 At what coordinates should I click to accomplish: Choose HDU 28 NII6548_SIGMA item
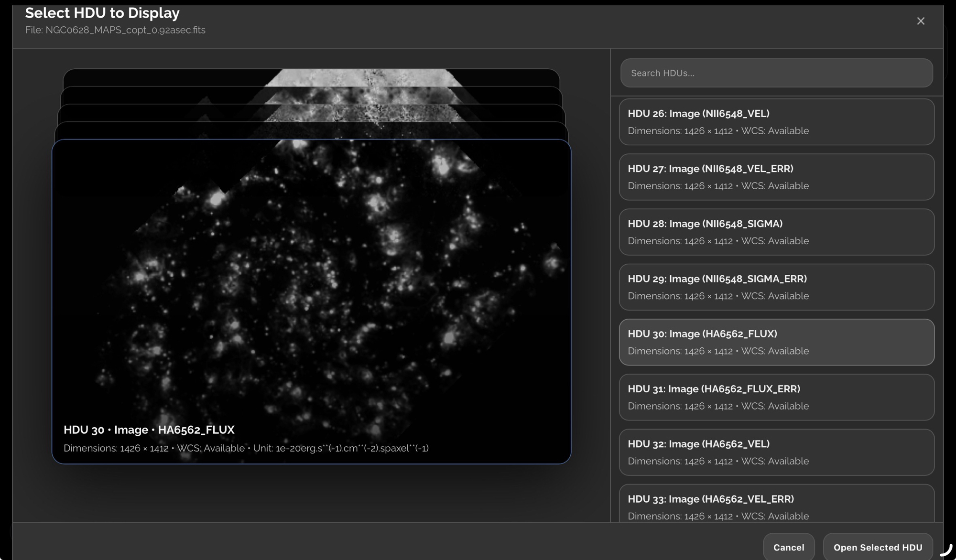click(x=776, y=232)
